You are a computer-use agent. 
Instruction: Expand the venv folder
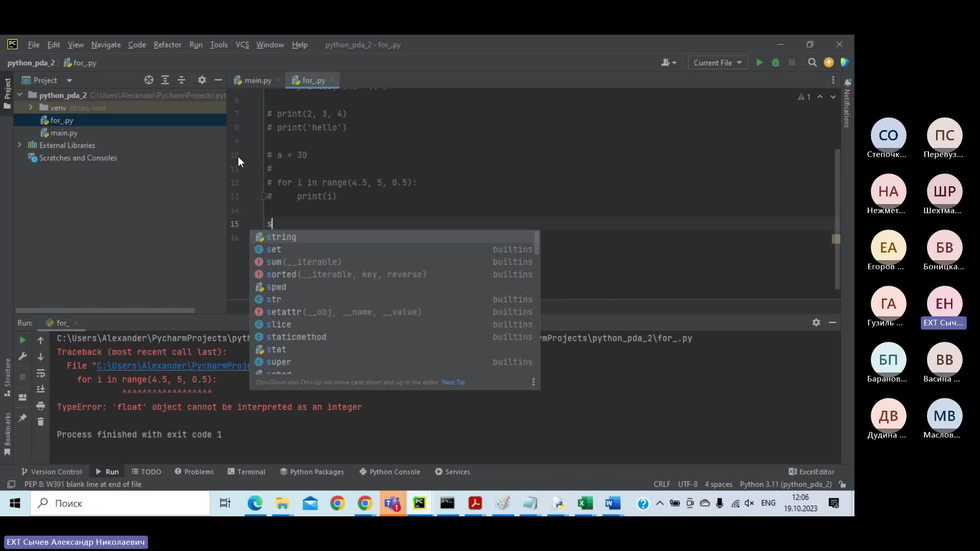pos(31,108)
